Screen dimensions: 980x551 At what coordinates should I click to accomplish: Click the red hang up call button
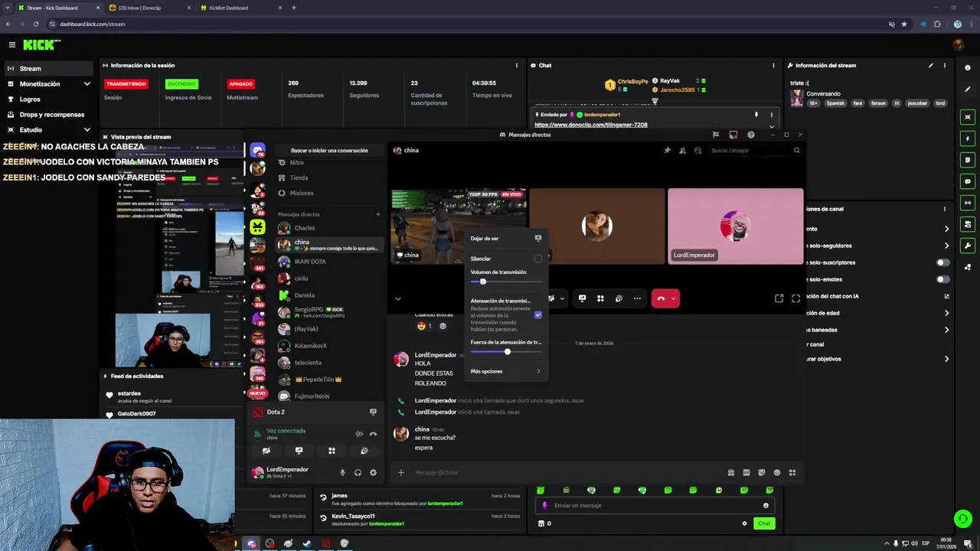(661, 298)
